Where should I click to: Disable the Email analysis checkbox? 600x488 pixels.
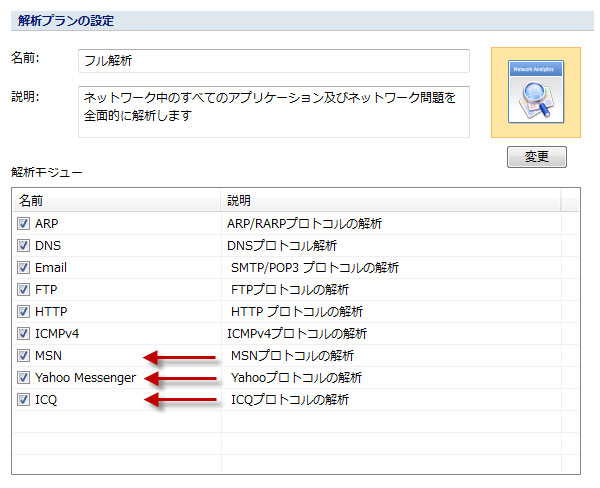click(24, 267)
